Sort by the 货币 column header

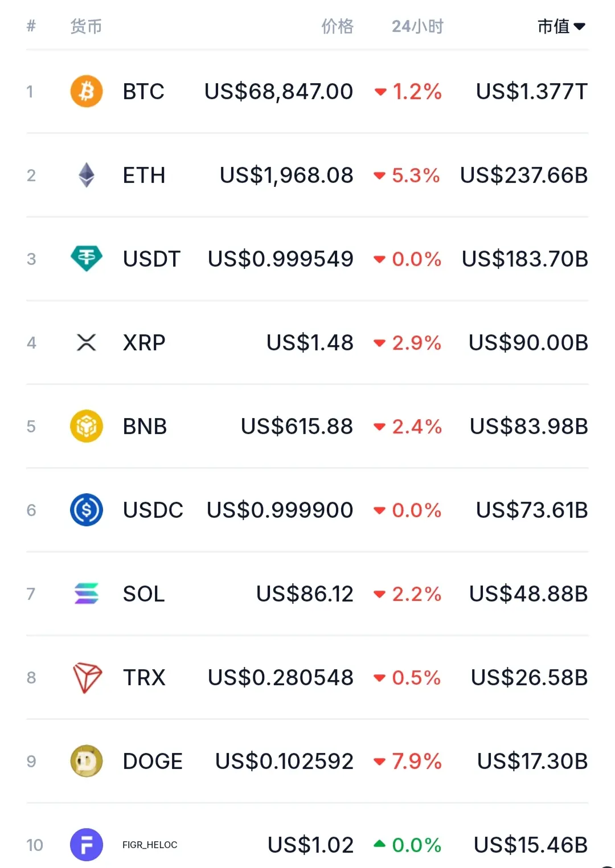86,26
